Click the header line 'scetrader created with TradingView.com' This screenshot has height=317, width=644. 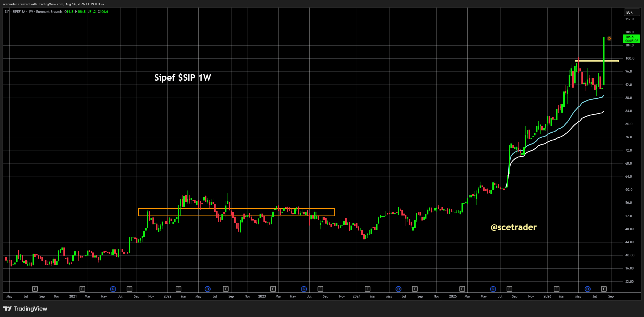pyautogui.click(x=33, y=4)
